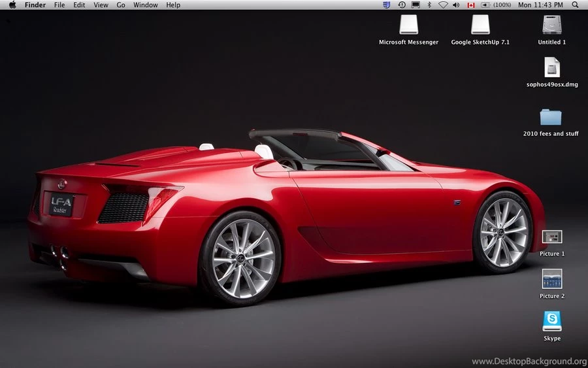The image size is (588, 368).
Task: Click the Picture 2 label
Action: coord(552,296)
